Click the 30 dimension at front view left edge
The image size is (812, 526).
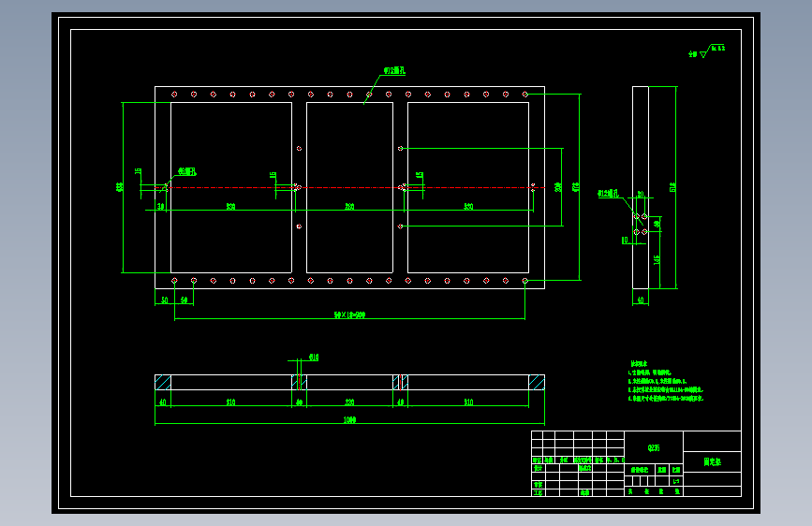(x=161, y=207)
